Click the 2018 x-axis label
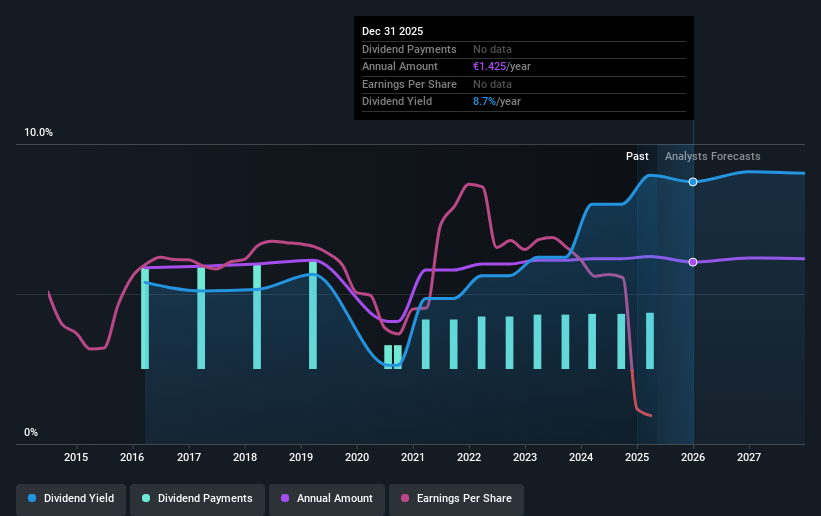This screenshot has width=821, height=516. 245,457
